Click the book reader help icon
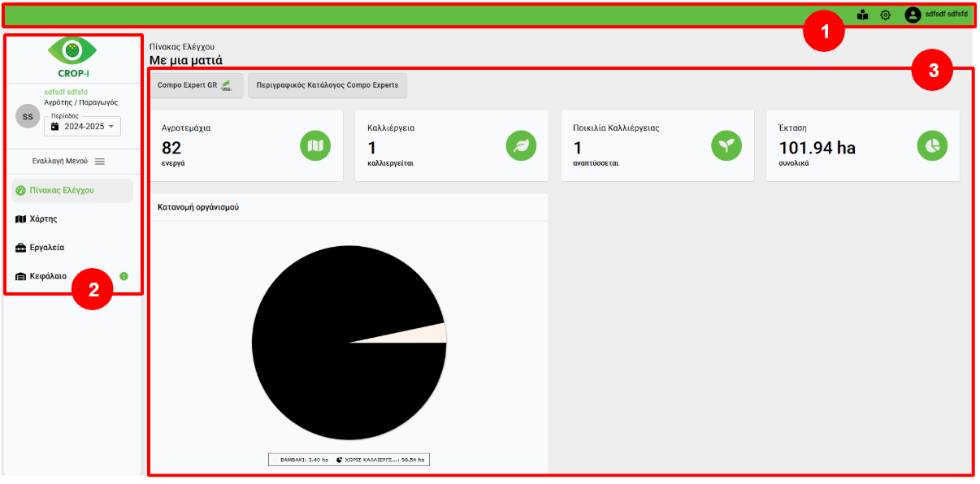This screenshot has width=980, height=484. point(862,15)
